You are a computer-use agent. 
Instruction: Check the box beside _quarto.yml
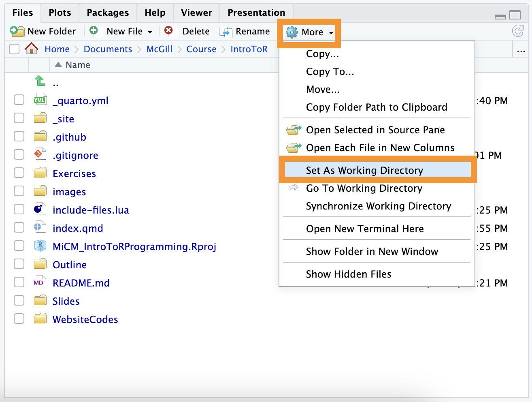[x=19, y=100]
